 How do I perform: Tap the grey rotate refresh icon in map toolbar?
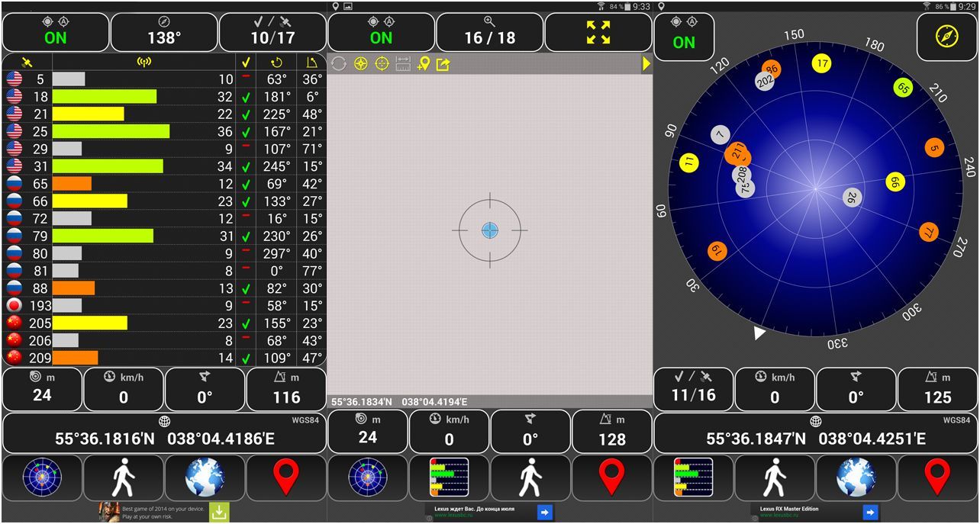339,64
